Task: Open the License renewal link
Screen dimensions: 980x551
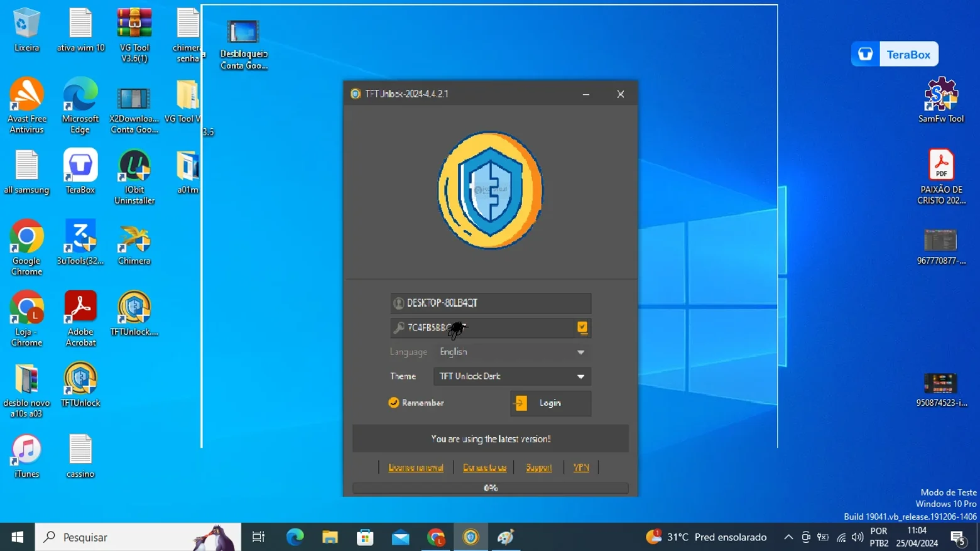Action: 416,467
